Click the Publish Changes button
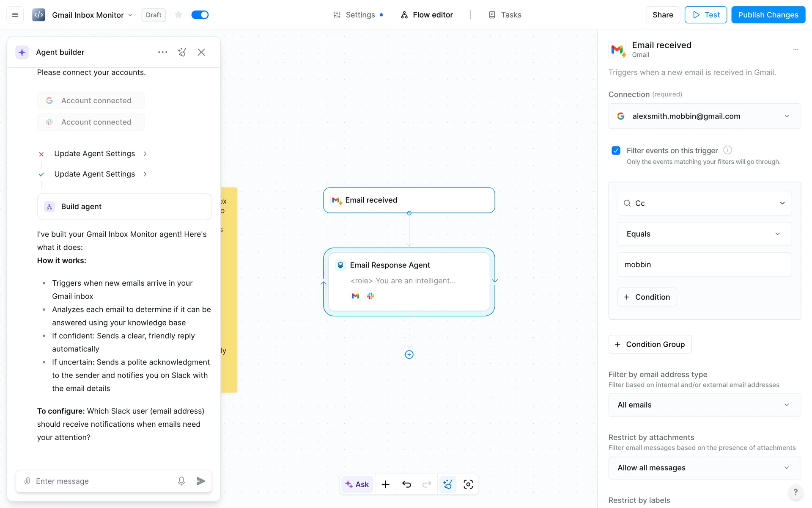This screenshot has width=812, height=508. [768, 15]
